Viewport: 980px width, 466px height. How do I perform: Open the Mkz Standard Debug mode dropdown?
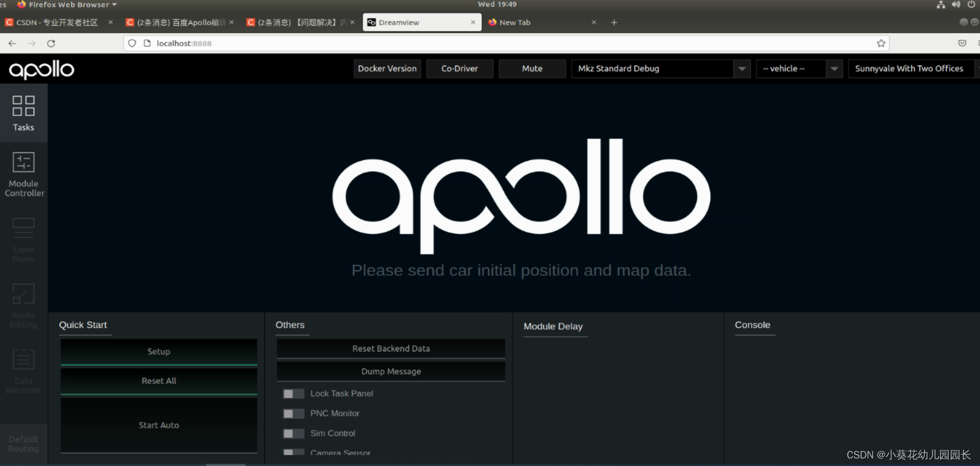pos(661,69)
